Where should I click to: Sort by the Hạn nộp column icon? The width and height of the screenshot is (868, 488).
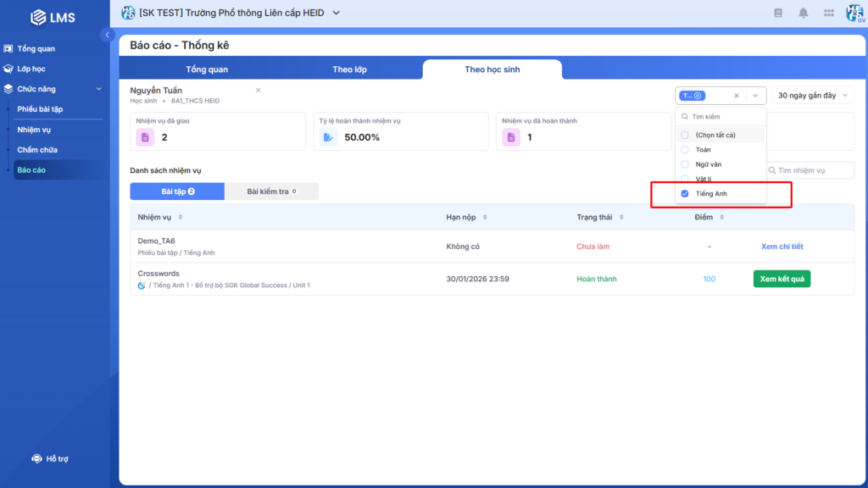(485, 217)
